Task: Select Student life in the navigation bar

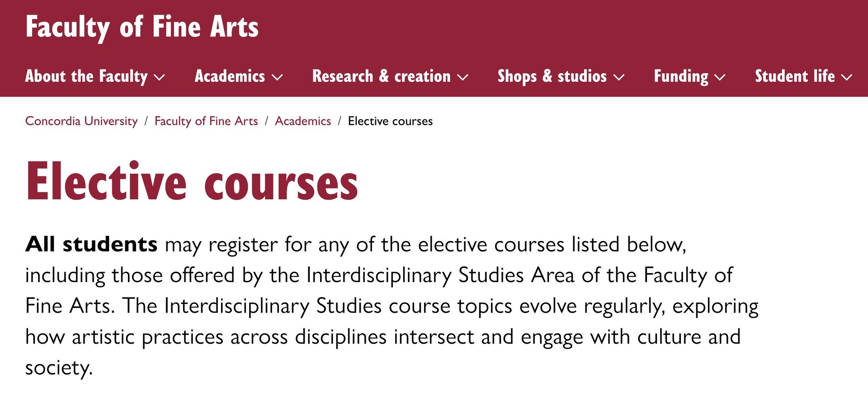Action: (795, 77)
